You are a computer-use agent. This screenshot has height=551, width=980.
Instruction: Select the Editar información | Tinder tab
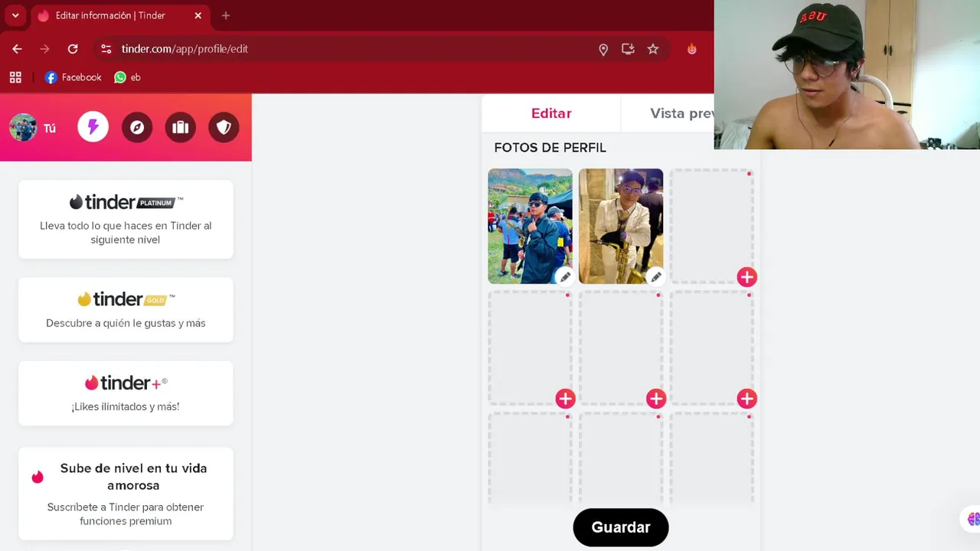point(120,16)
